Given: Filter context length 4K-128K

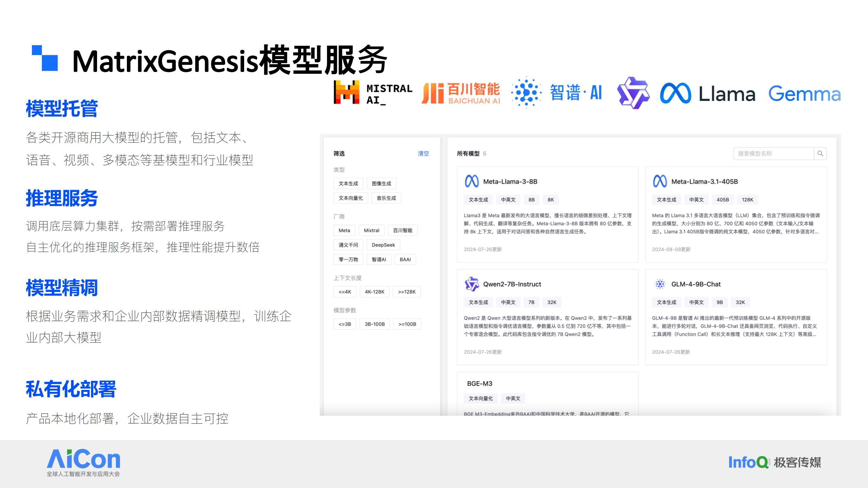Looking at the screenshot, I should 374,292.
